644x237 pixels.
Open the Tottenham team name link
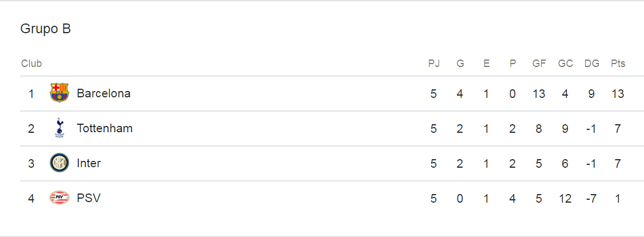click(105, 128)
